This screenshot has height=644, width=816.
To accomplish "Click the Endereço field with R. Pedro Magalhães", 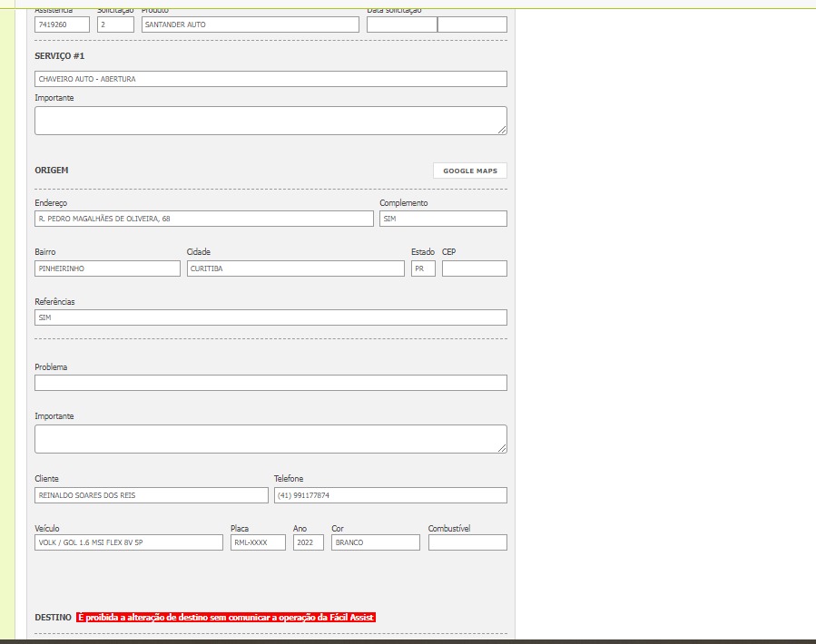I will tap(204, 219).
